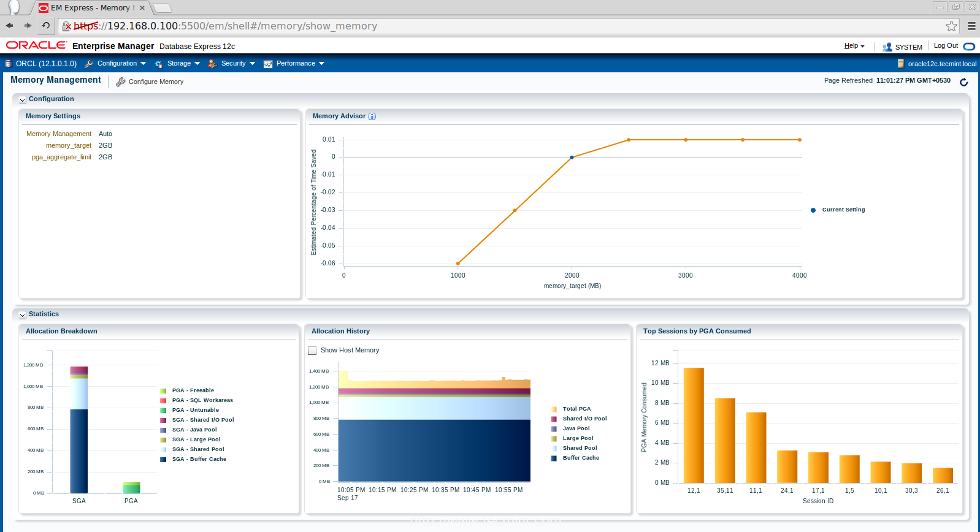Click the Memory Advisor info icon

coord(372,116)
